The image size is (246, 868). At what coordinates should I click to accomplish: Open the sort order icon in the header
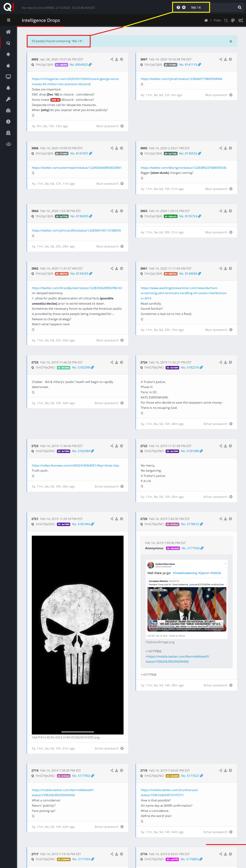point(226,21)
